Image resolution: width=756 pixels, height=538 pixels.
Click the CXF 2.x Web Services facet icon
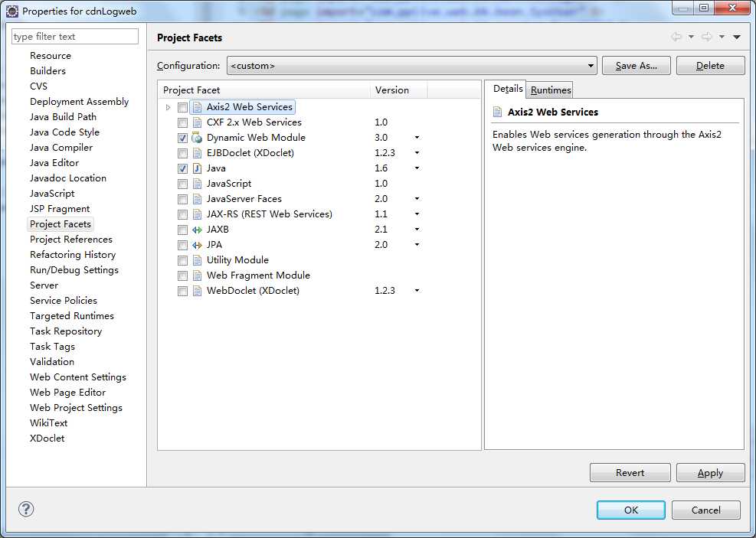pos(197,122)
